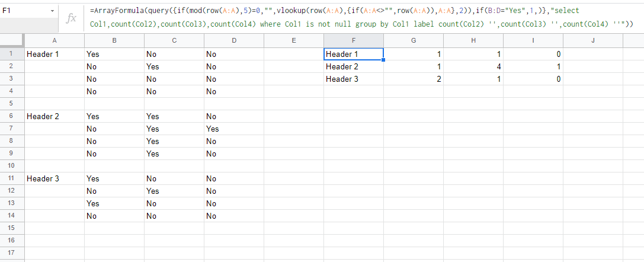Viewport: 644px width, 262px height.
Task: Select column D header
Action: point(234,40)
